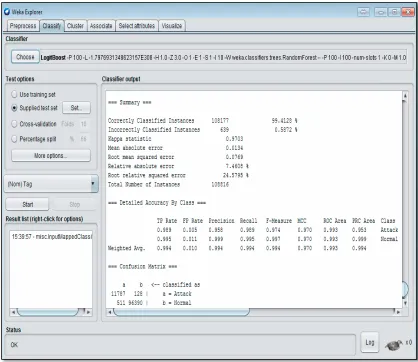Screen dimensions: 418x362
Task: Click the Detailed Accuracy By Class heading
Action: [x=157, y=203]
